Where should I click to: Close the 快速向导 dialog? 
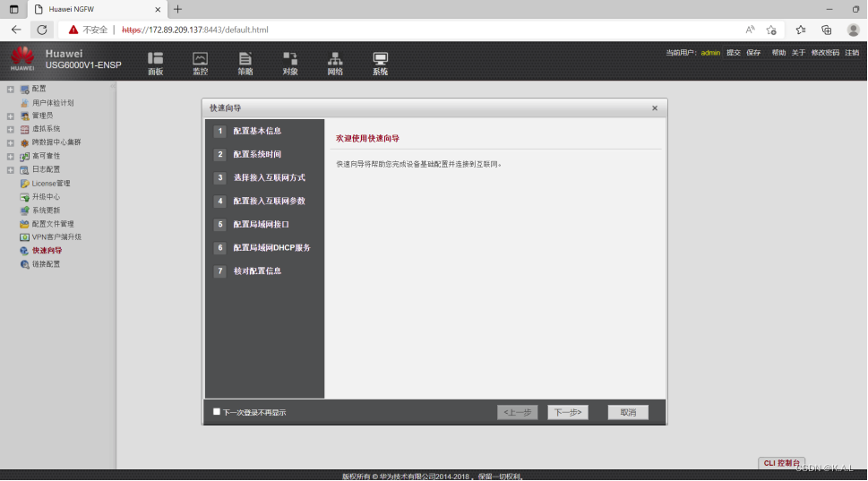pyautogui.click(x=654, y=108)
